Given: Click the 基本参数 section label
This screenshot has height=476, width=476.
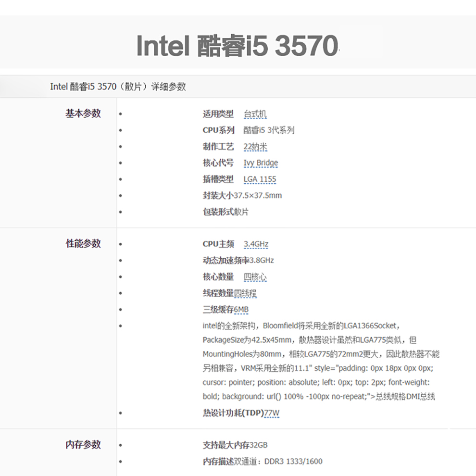Looking at the screenshot, I should 83,113.
